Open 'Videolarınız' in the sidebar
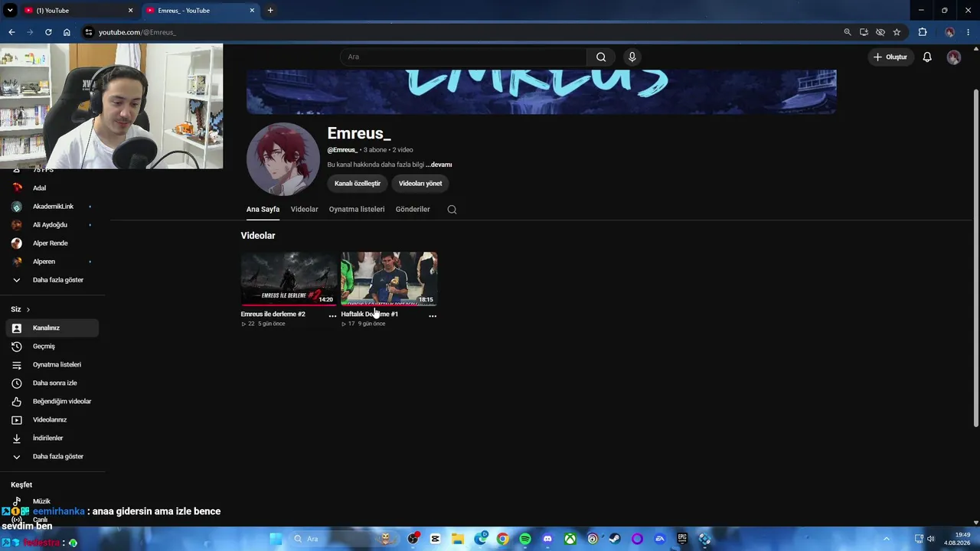Viewport: 980px width, 551px height. tap(52, 420)
